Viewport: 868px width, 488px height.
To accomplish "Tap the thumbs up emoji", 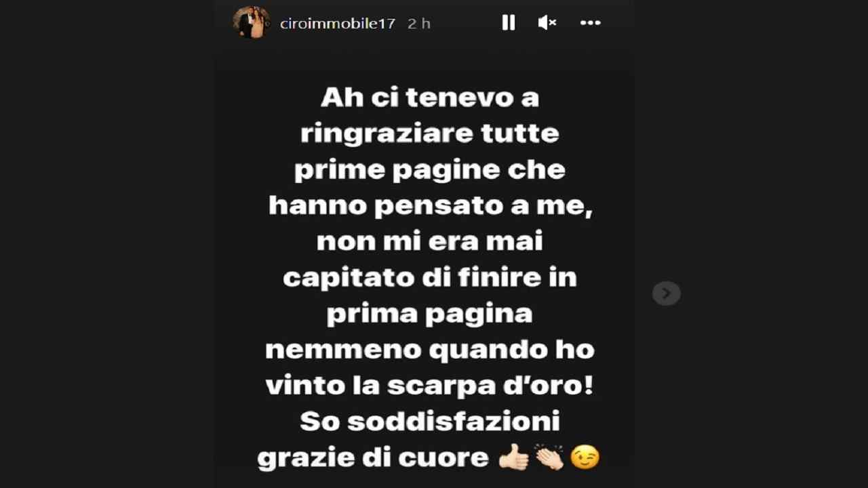I will point(513,458).
